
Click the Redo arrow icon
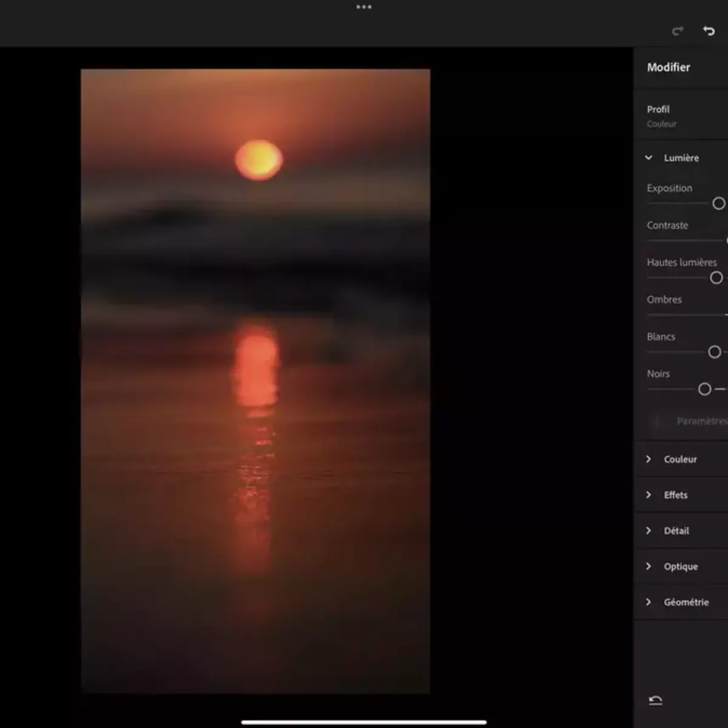(x=677, y=30)
